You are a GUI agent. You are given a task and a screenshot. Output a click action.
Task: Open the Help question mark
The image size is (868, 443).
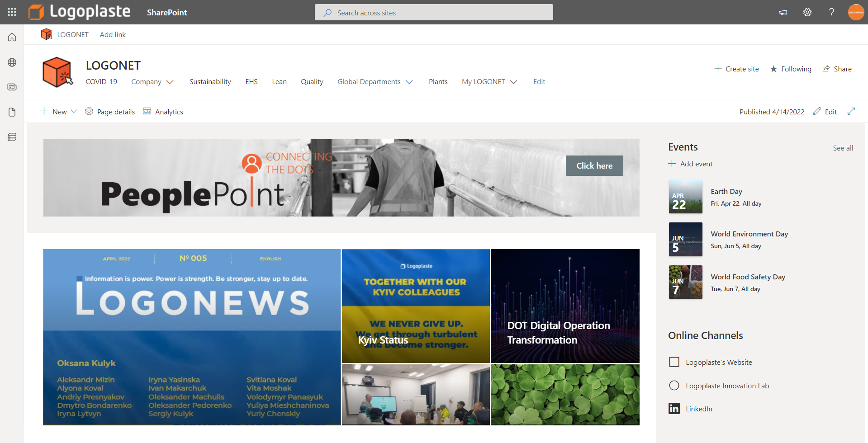click(x=831, y=12)
